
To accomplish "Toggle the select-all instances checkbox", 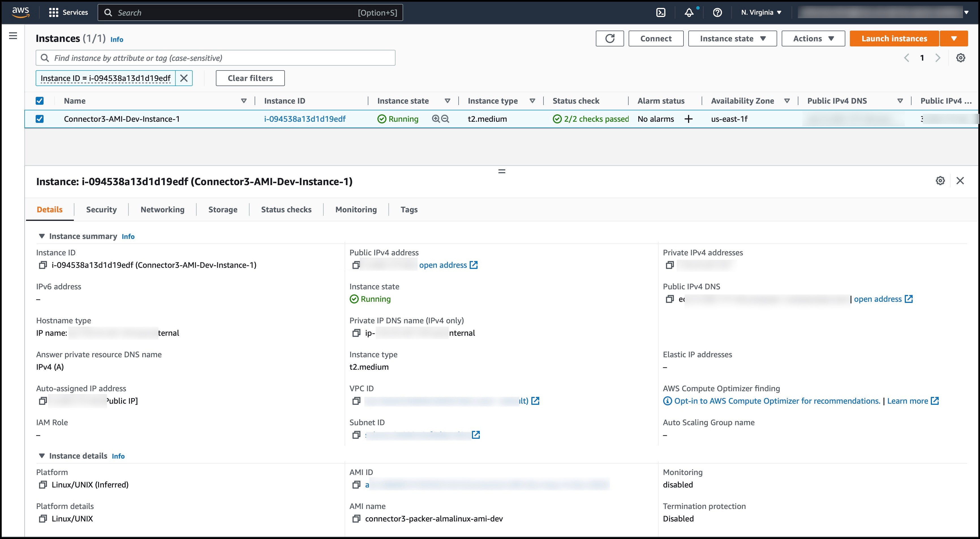I will point(40,100).
